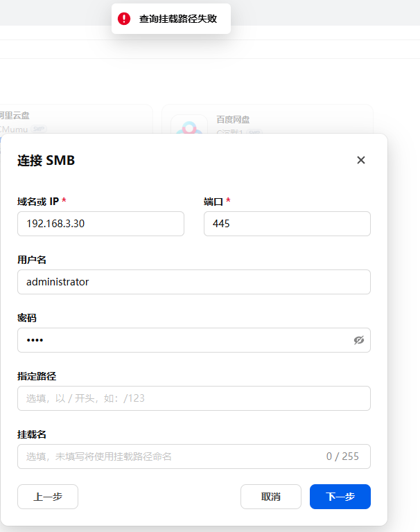Screen dimensions: 420x532
Task: Click the 用户名 field label
Action: [x=32, y=260]
